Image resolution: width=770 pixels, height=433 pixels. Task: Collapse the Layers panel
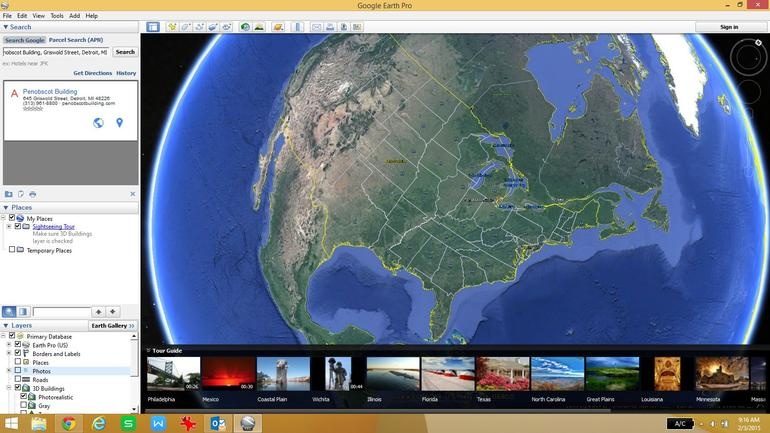pyautogui.click(x=4, y=325)
